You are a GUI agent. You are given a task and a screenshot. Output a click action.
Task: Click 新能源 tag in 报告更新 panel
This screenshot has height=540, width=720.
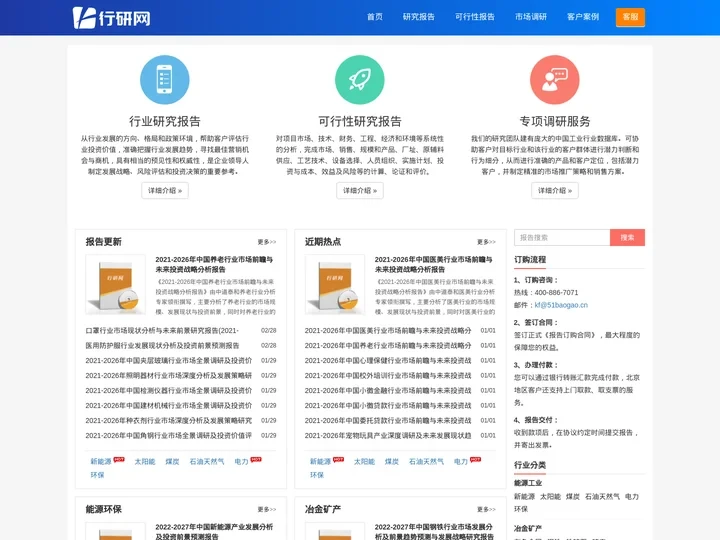pos(101,461)
